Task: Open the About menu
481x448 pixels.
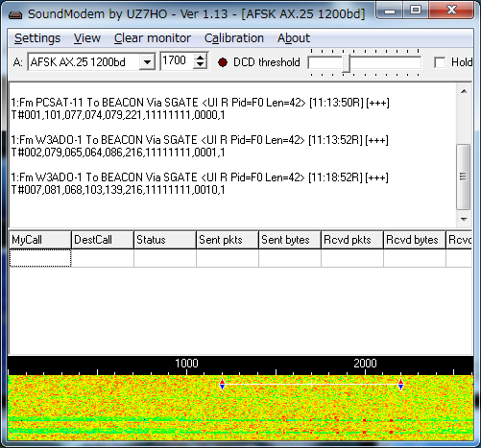Action: pos(294,38)
